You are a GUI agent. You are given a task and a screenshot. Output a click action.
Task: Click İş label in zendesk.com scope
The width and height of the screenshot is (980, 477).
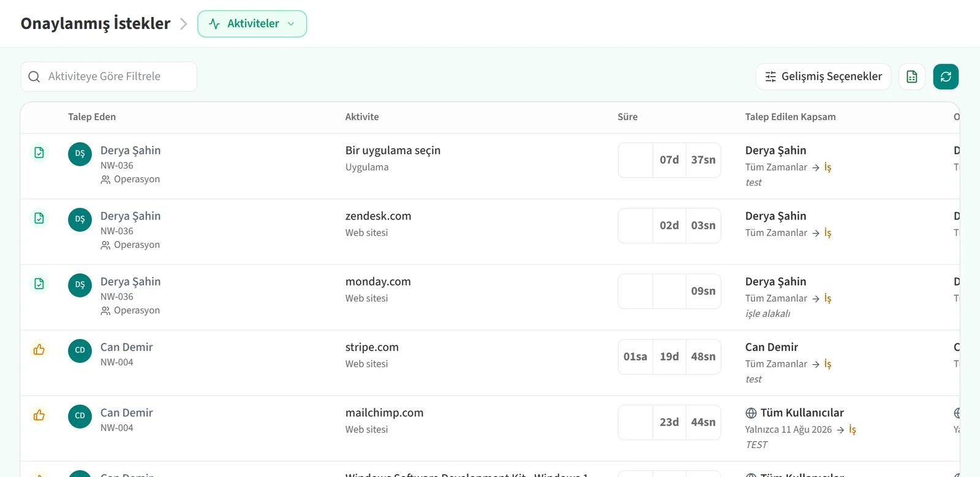(827, 233)
